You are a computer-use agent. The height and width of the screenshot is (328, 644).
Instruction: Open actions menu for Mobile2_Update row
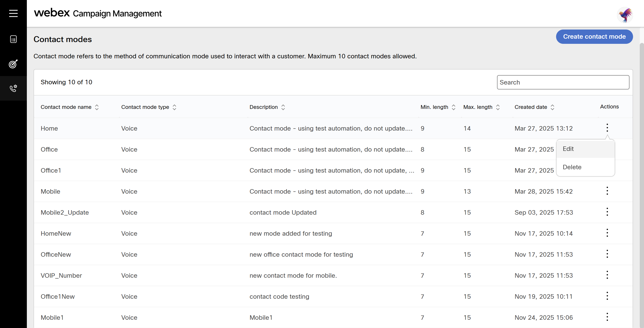point(607,212)
